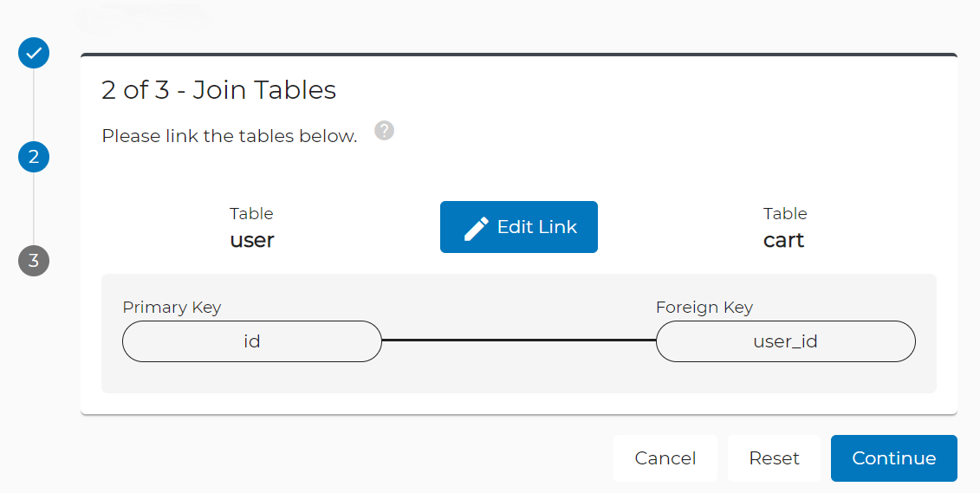980x493 pixels.
Task: Select the step 2 circle indicator
Action: coord(34,156)
